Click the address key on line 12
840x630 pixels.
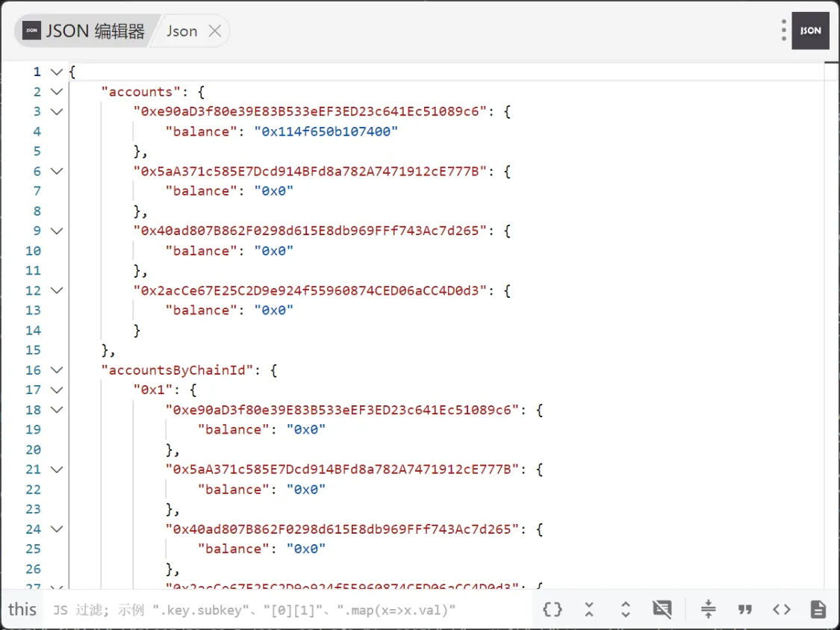pos(310,290)
